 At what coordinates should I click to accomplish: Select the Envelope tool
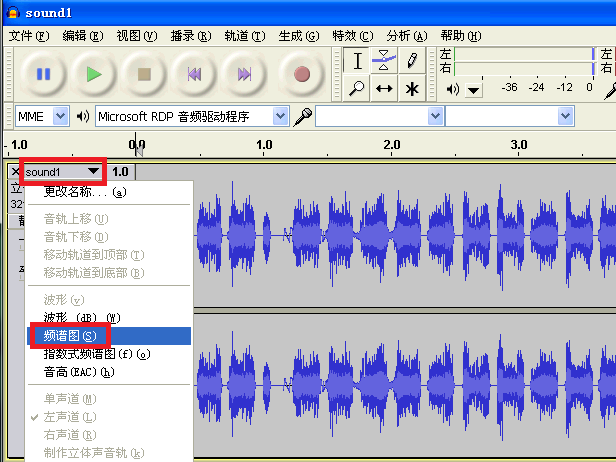tap(384, 60)
